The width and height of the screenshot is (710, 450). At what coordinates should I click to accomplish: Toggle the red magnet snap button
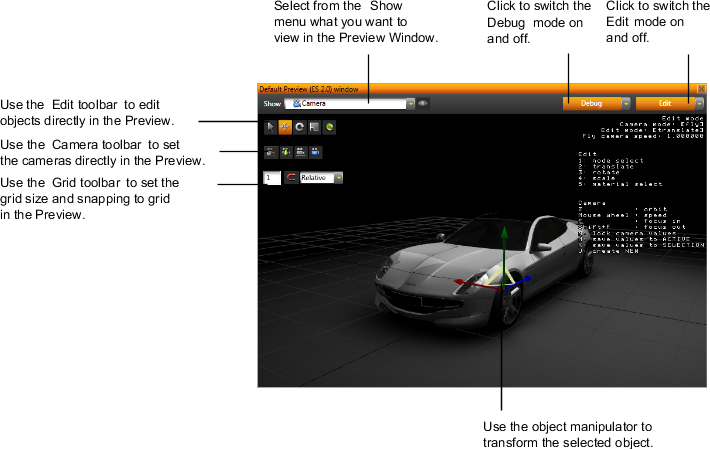click(291, 178)
